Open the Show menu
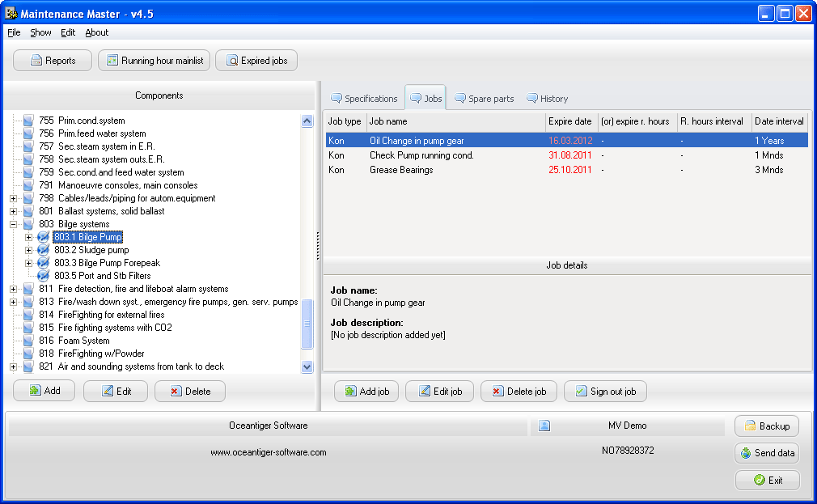Screen dimensions: 817x504 tap(40, 32)
